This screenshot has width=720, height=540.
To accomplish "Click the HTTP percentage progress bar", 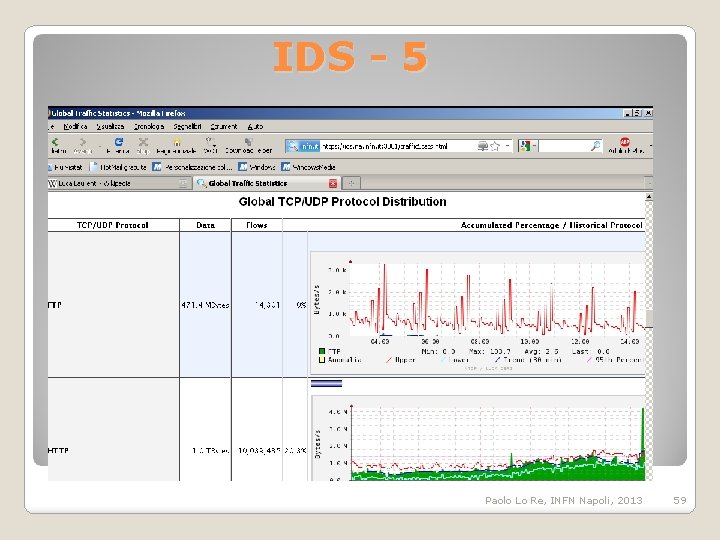I will [326, 383].
